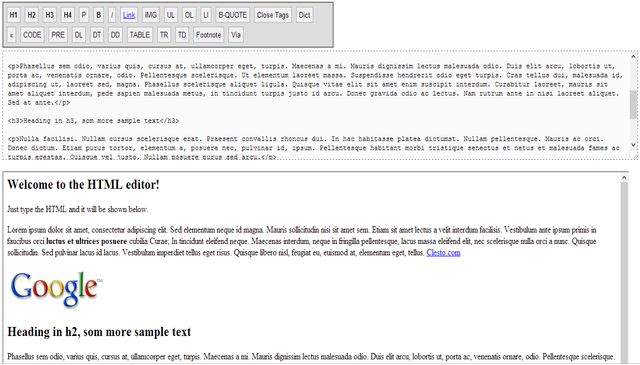Screen dimensions: 640x365
Task: Insert a TABLE tag
Action: [x=140, y=35]
